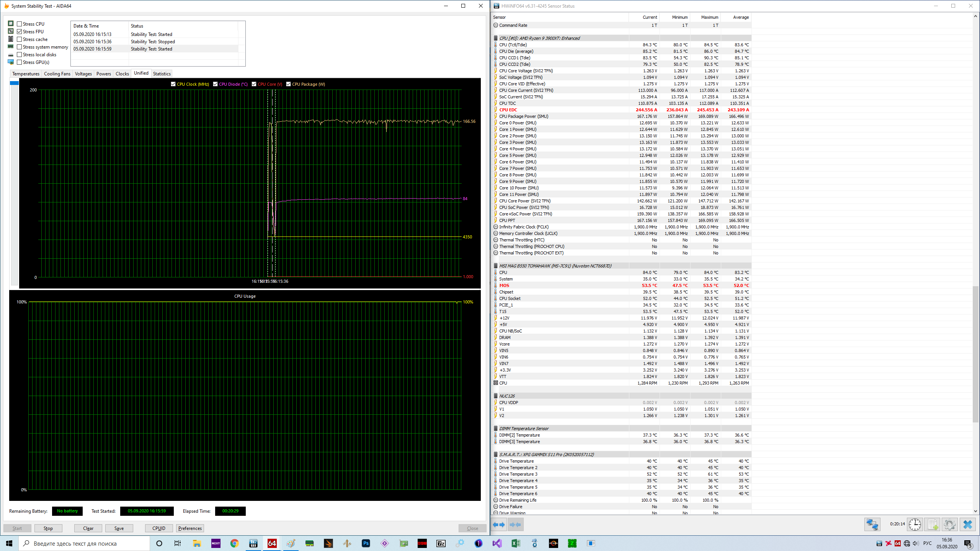Click HWiNFO remote network monitors icon
This screenshot has height=551, width=980.
872,524
